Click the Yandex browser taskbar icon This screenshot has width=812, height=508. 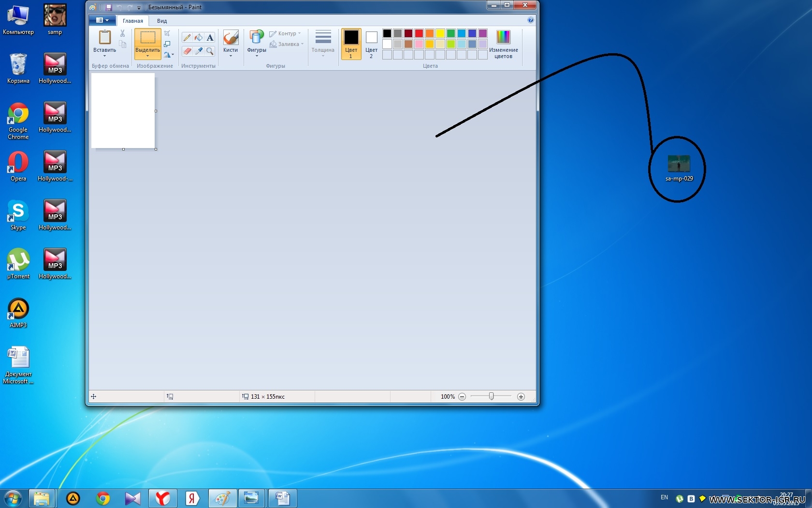162,498
